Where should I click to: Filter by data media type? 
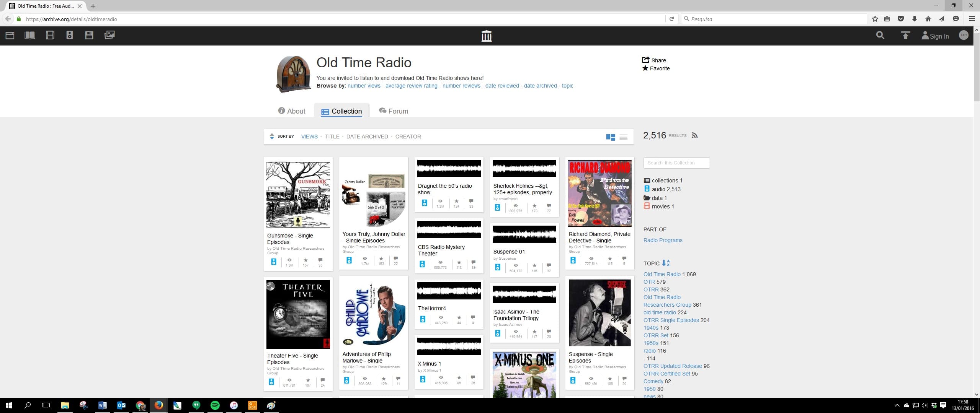coord(655,198)
